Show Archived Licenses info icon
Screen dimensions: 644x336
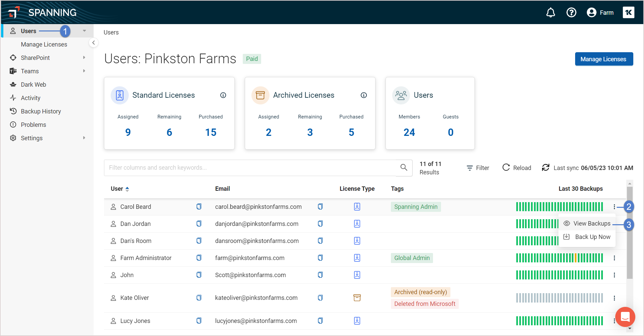(364, 95)
